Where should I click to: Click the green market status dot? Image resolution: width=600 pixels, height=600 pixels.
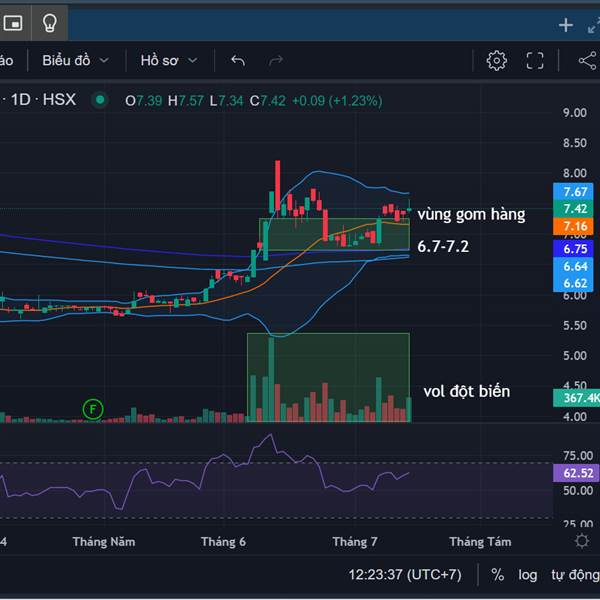pyautogui.click(x=100, y=100)
